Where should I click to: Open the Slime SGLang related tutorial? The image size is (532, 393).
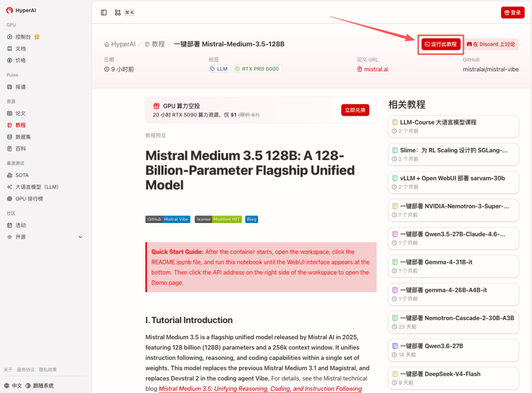pos(453,155)
